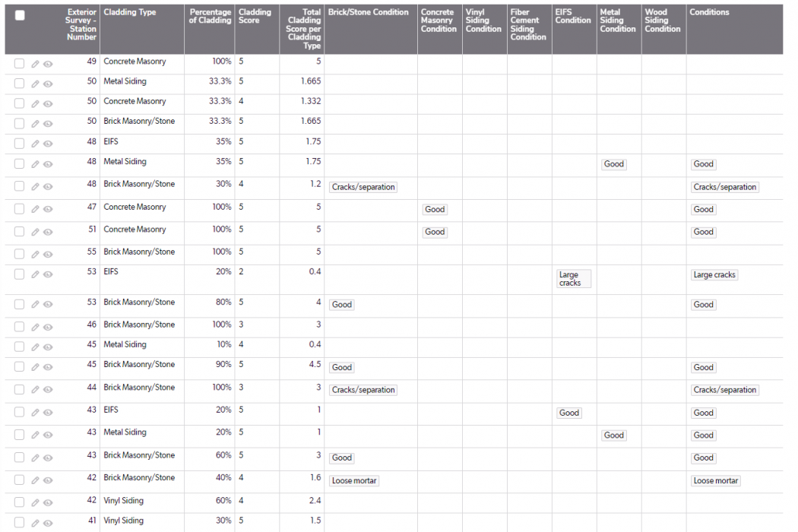Viewport: 798px width, 532px height.
Task: Click the pencil icon for station 51 row
Action: 35,232
